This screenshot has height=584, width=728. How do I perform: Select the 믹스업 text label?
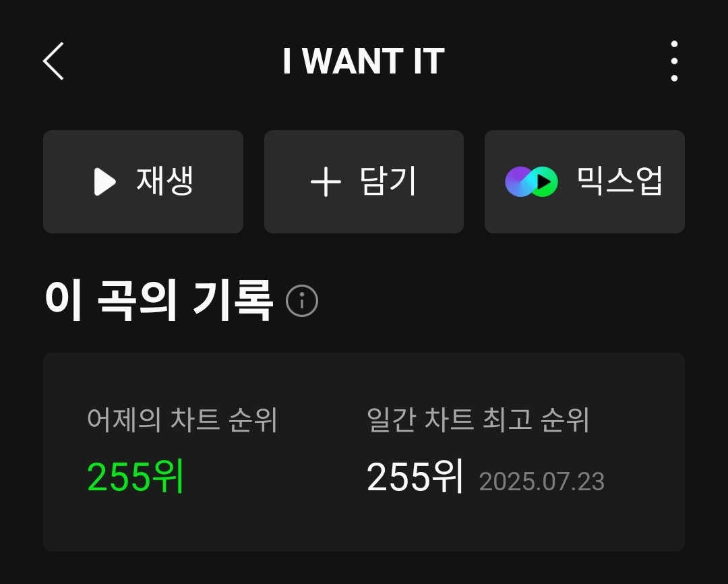619,180
